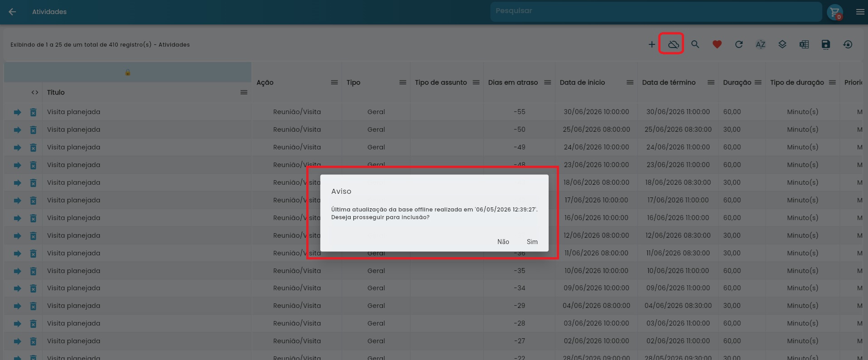This screenshot has width=868, height=360.
Task: Open the Data de término column menu
Action: (x=711, y=82)
